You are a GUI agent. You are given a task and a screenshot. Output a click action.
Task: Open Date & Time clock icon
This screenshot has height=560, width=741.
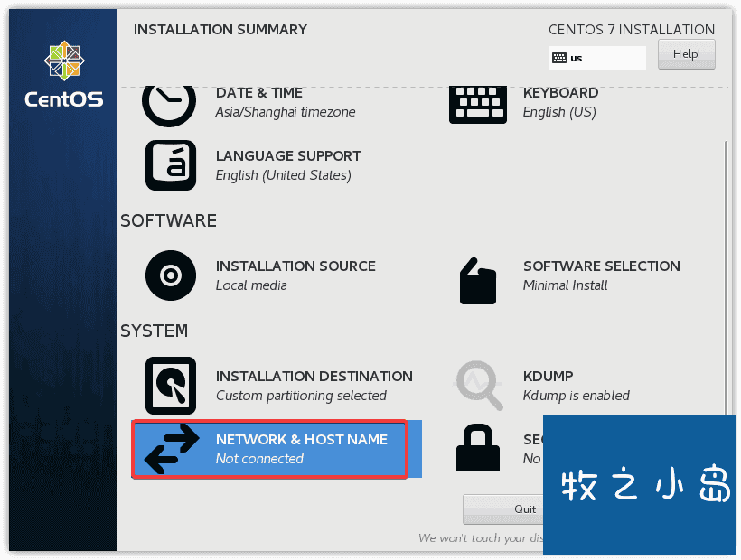[169, 106]
